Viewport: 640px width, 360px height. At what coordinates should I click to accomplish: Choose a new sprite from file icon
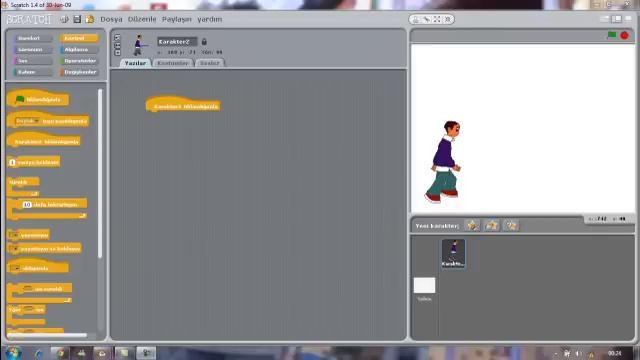[x=492, y=225]
